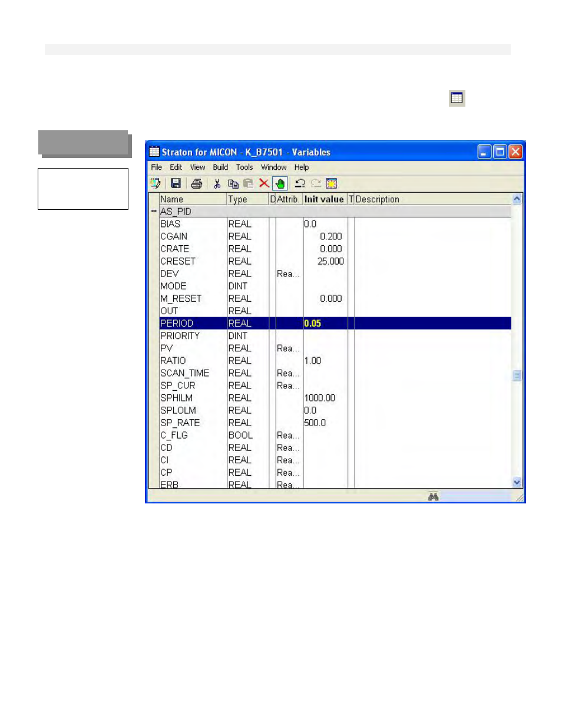Click the BOOL type of C_FLG

tap(240, 434)
